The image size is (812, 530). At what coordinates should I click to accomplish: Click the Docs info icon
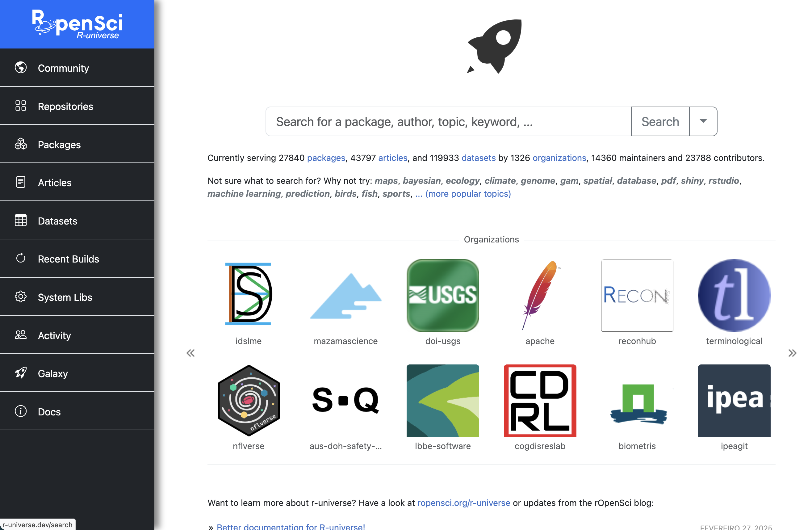point(20,411)
